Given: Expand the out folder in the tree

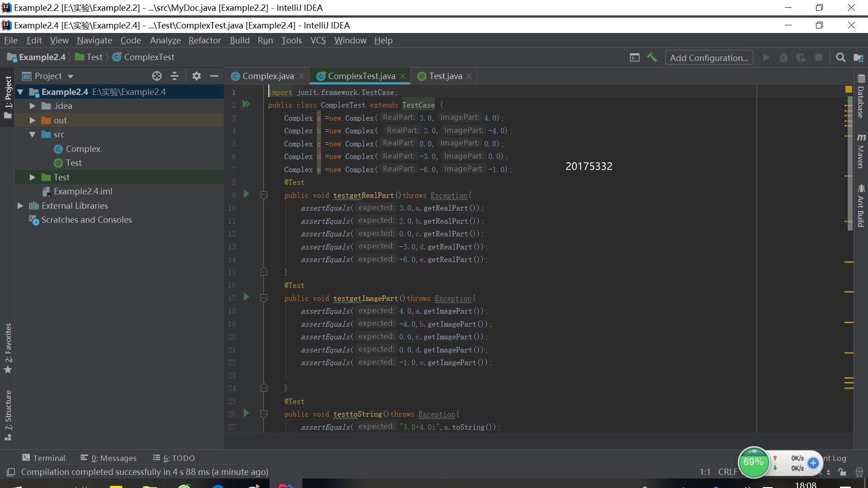Looking at the screenshot, I should [x=33, y=120].
